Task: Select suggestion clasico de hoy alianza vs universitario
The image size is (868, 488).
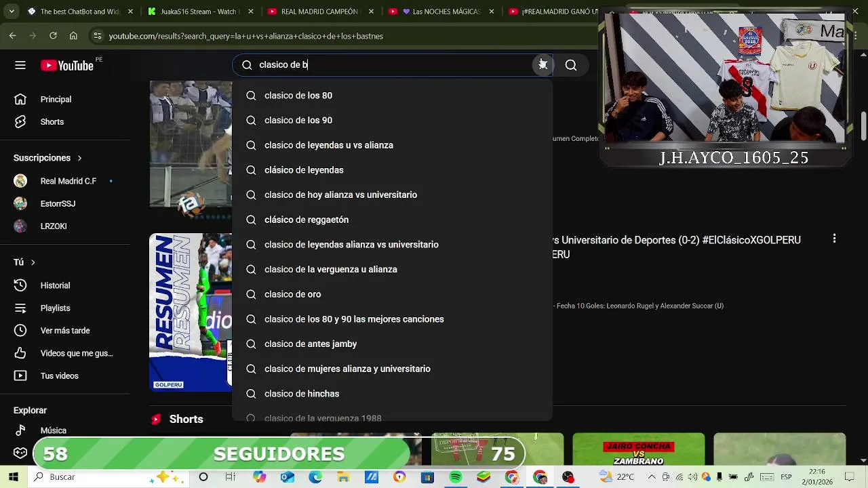Action: (x=392, y=195)
